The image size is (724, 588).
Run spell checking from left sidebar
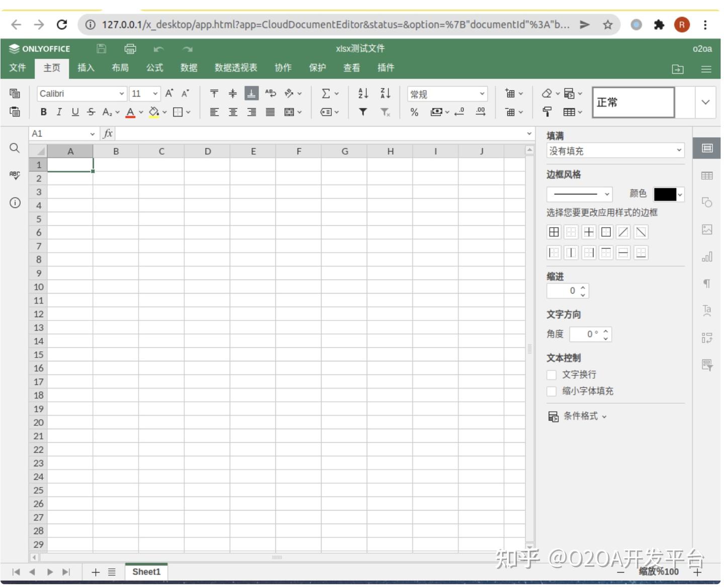(x=15, y=175)
